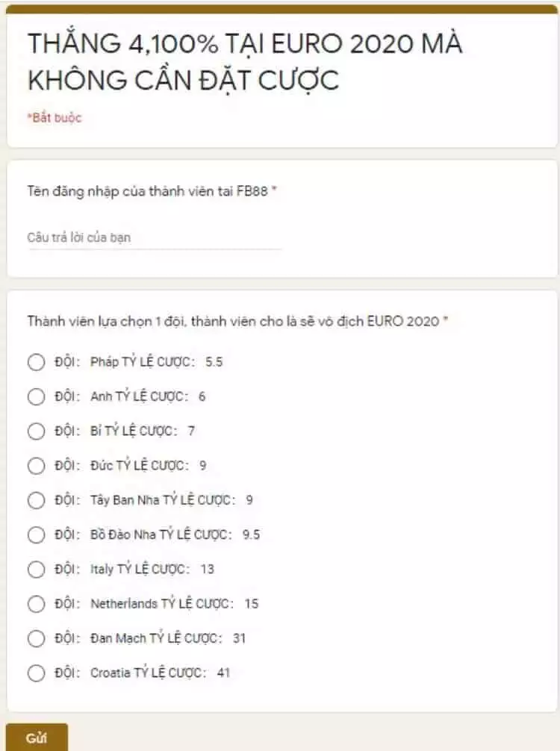Choose the Anh team radio button
This screenshot has height=751, width=560.
[36, 396]
